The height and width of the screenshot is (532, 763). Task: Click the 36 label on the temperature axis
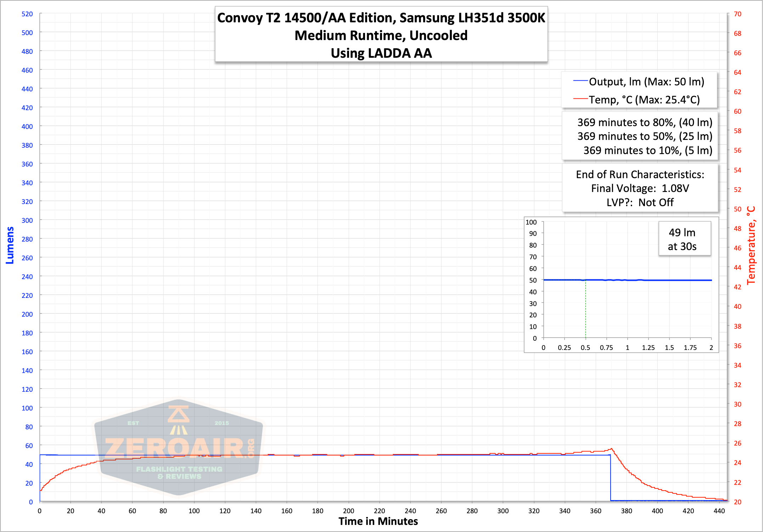pos(737,346)
